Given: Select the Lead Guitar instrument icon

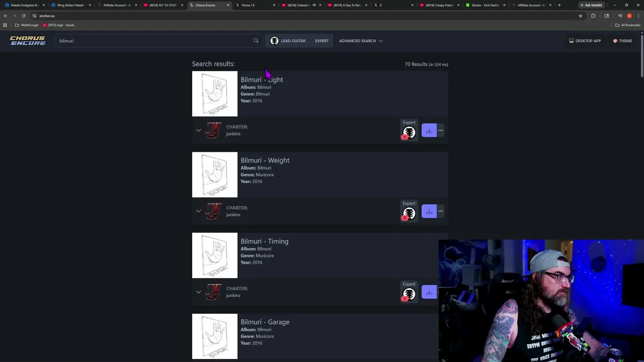Looking at the screenshot, I should pyautogui.click(x=274, y=41).
